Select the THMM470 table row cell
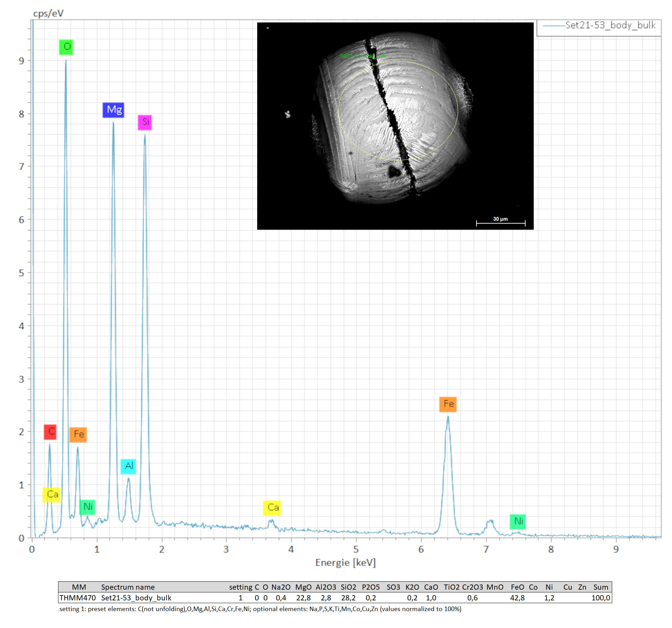 click(77, 598)
